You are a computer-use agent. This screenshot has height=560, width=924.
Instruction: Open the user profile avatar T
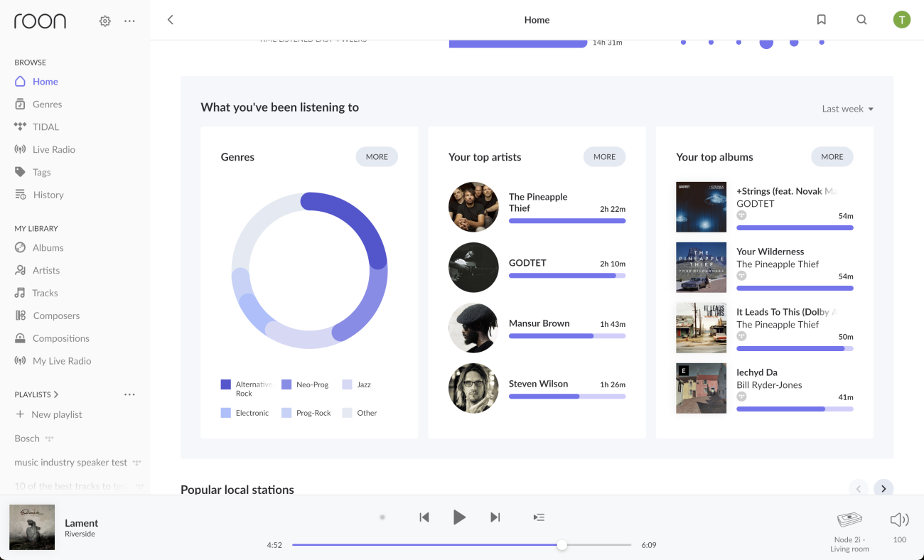(902, 20)
